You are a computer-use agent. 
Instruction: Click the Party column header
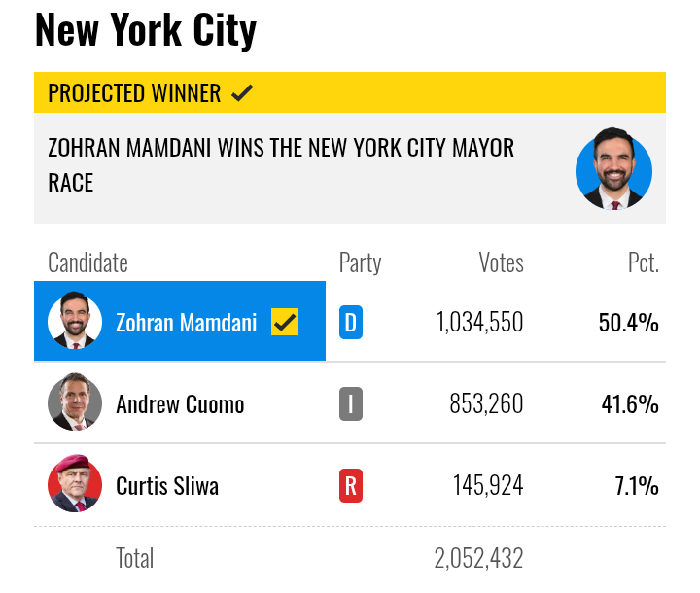360,262
